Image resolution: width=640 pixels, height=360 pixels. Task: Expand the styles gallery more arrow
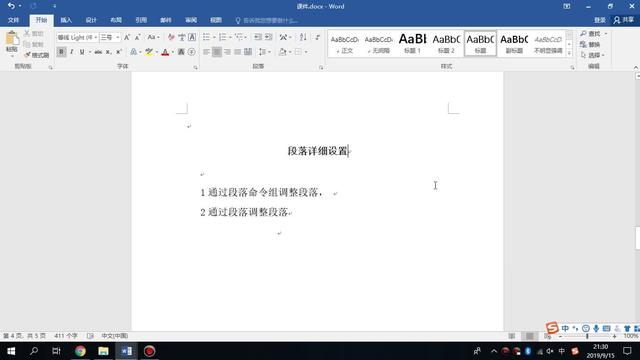click(569, 53)
